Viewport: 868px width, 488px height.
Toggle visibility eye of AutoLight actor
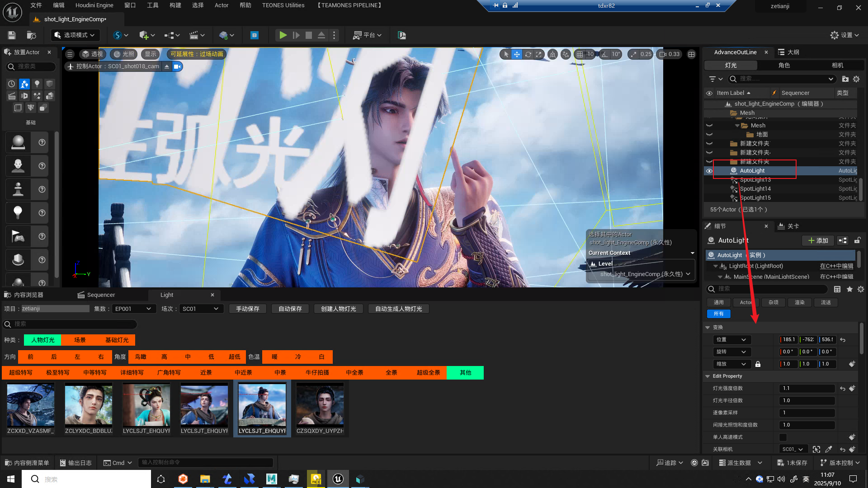tap(709, 171)
